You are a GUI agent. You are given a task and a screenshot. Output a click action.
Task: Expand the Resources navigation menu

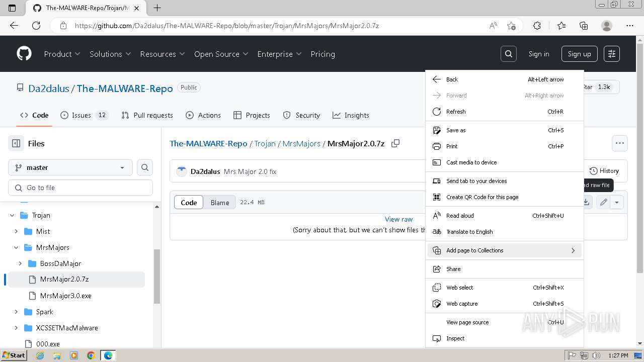[x=163, y=54]
